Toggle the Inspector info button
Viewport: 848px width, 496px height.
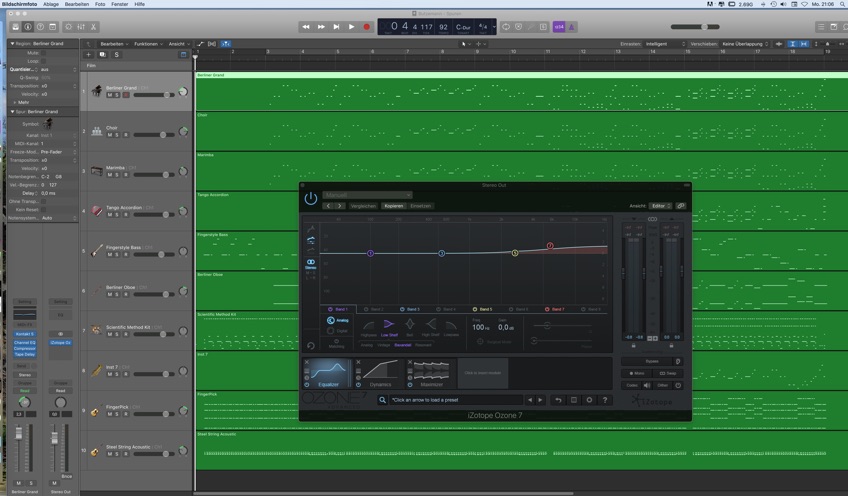point(28,27)
